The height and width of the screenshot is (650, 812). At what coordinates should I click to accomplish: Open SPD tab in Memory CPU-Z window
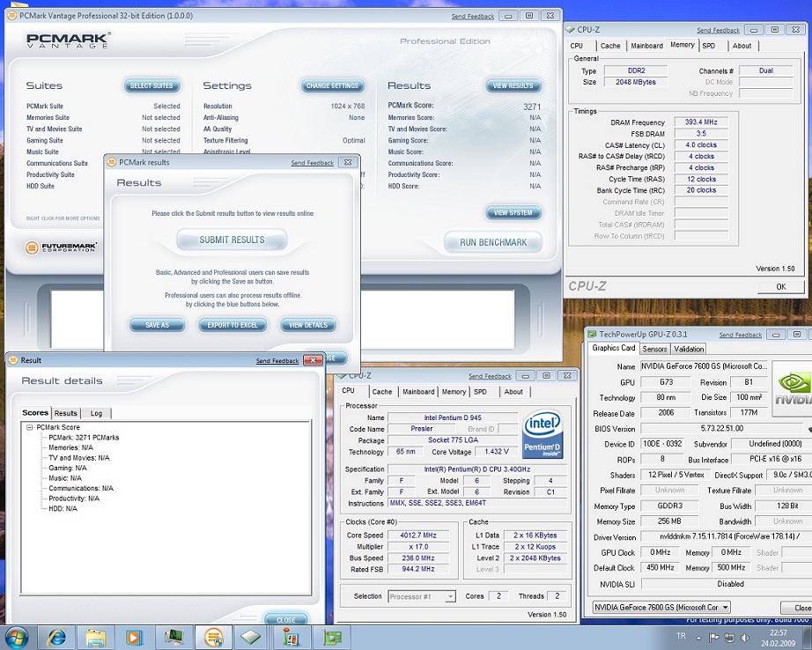(x=708, y=46)
